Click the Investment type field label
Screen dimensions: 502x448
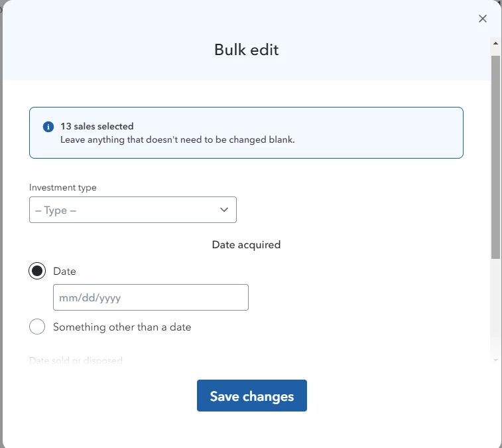(63, 187)
